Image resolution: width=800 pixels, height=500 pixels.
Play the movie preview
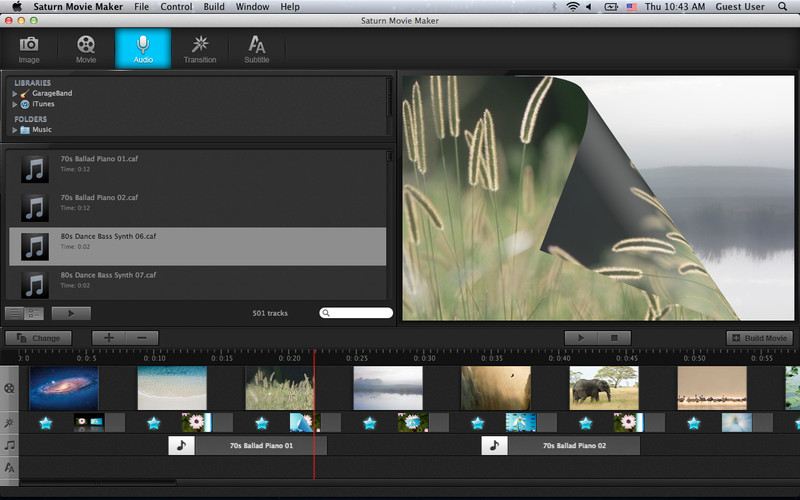(x=581, y=338)
